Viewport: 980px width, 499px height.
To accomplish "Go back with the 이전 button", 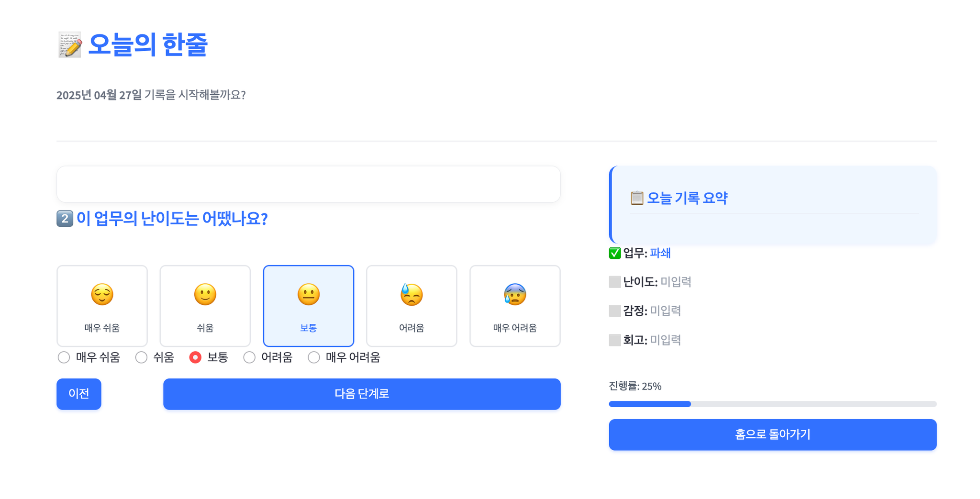I will click(x=79, y=394).
